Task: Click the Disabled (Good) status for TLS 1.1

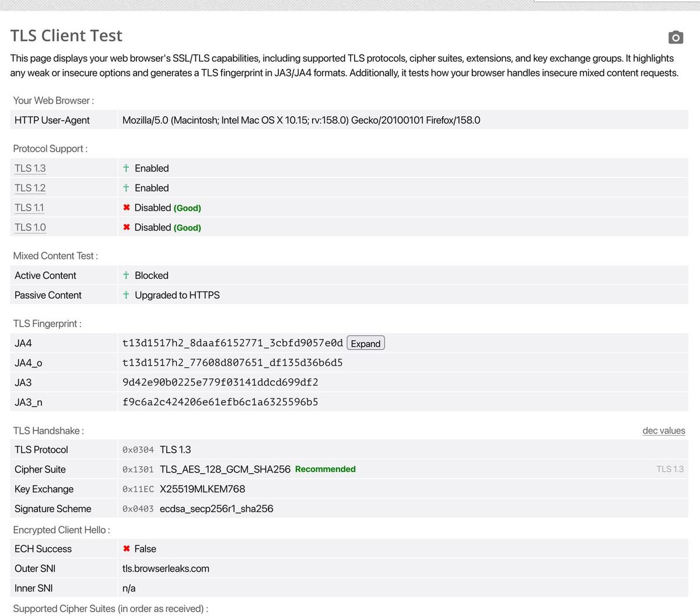Action: 167,208
